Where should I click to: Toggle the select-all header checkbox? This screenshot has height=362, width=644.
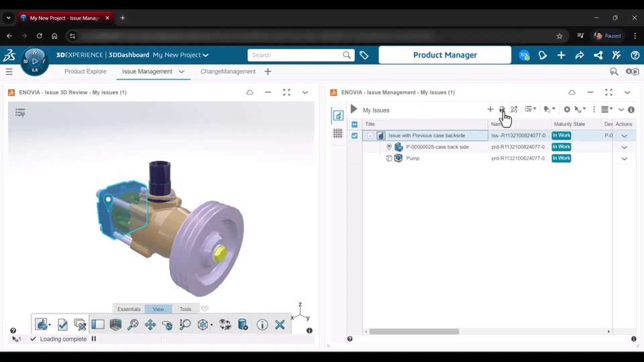pos(355,124)
